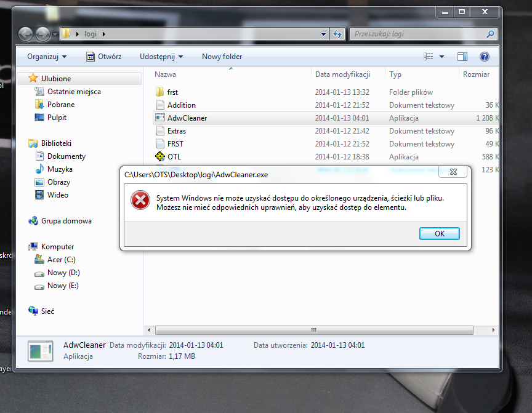Click the Explorer Forward arrow button
This screenshot has height=413, width=532.
pos(42,34)
